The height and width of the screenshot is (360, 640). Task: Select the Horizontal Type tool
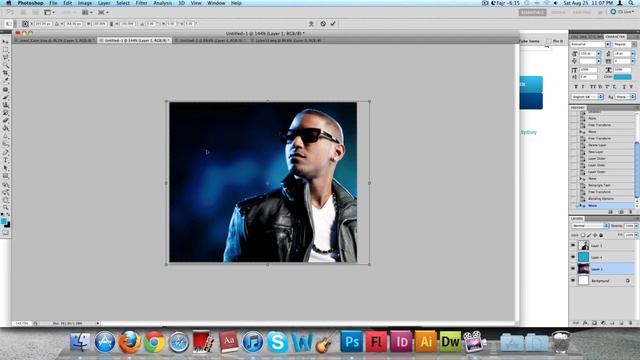pyautogui.click(x=5, y=160)
